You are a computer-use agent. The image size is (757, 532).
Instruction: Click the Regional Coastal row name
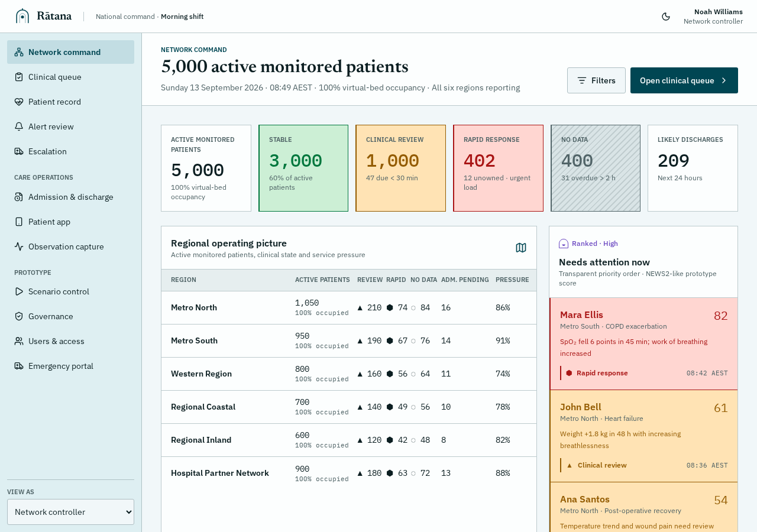tap(203, 407)
